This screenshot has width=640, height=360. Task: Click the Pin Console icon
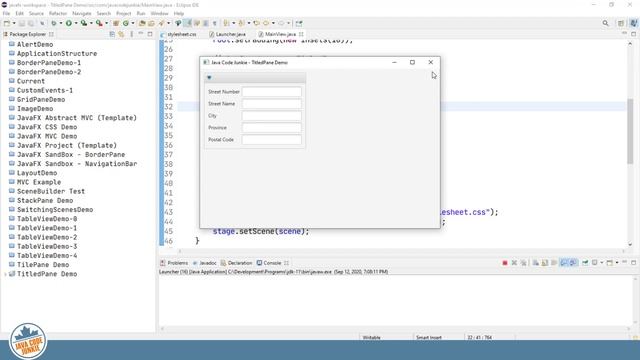[585, 263]
